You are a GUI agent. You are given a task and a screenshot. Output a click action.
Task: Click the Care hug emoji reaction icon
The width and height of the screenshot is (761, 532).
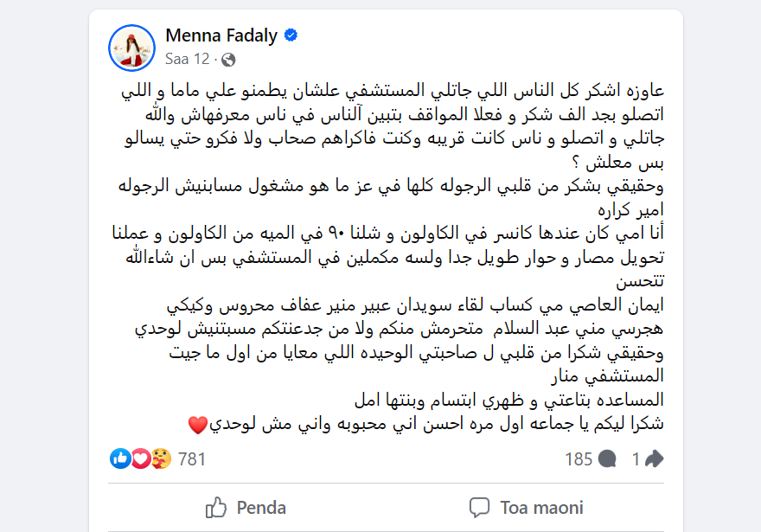(x=160, y=458)
